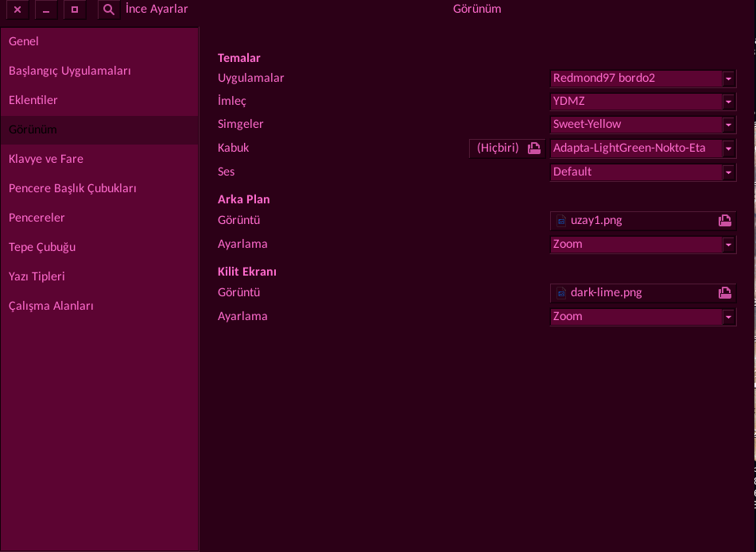Click the (Hiçbiri) shell theme file button

507,149
